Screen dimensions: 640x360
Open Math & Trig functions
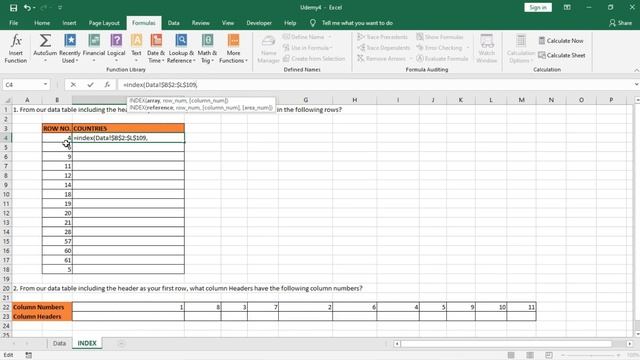(x=207, y=49)
